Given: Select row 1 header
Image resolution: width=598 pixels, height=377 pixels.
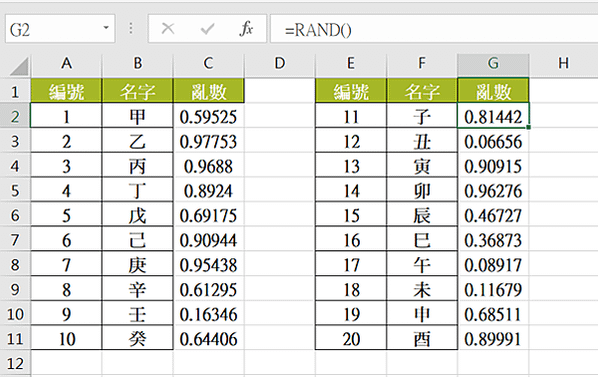Looking at the screenshot, I should [x=15, y=91].
